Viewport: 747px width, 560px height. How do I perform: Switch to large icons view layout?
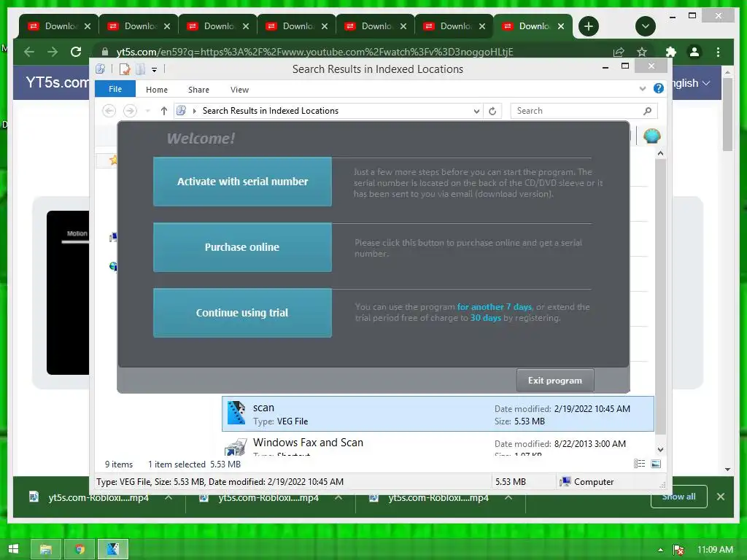pos(656,464)
